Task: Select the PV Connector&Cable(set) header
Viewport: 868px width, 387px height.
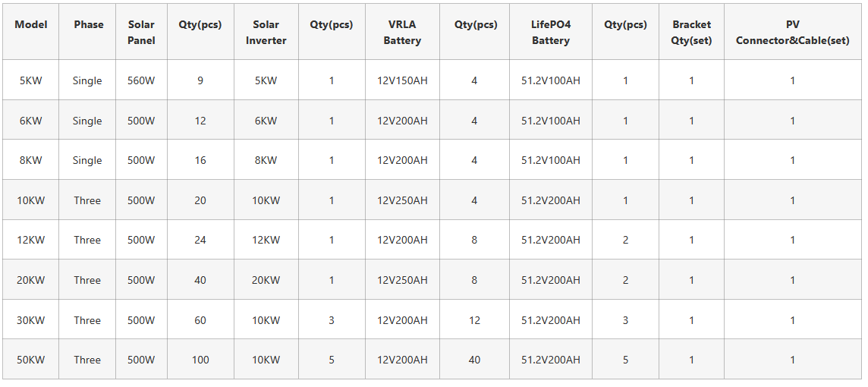Action: point(792,32)
